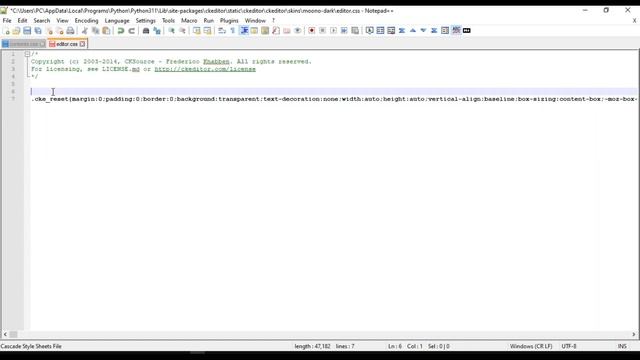Click the Cascade Style Sheets File status text

(x=31, y=346)
